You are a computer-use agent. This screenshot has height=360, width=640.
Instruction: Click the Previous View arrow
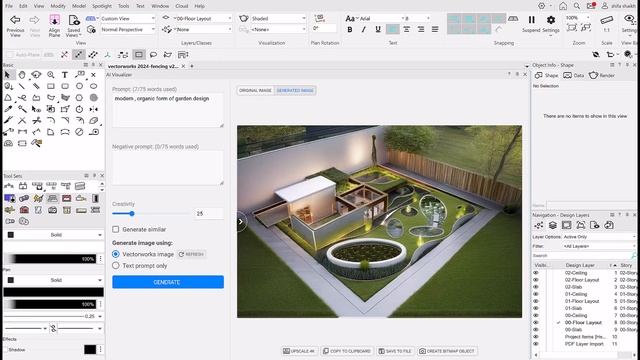(15, 20)
